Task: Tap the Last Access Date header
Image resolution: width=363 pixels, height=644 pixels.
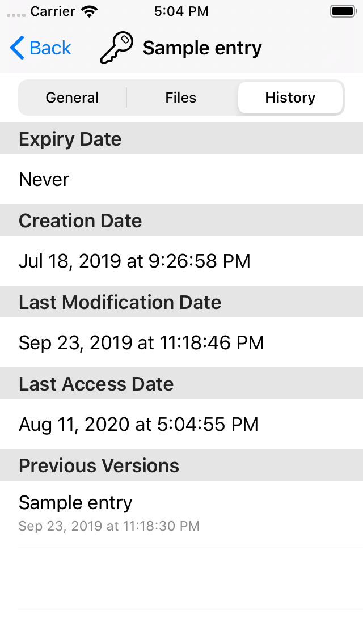Action: click(x=96, y=384)
